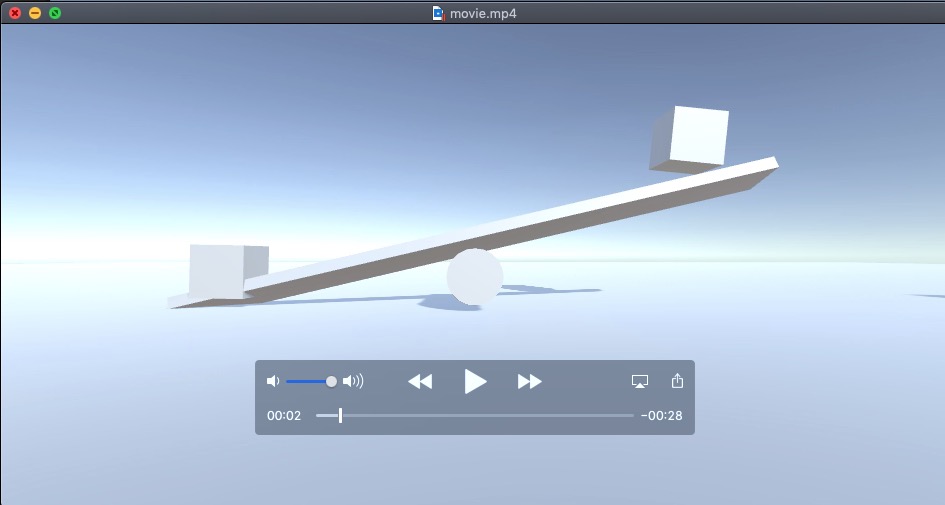
Task: Open the Share menu
Action: click(x=677, y=381)
